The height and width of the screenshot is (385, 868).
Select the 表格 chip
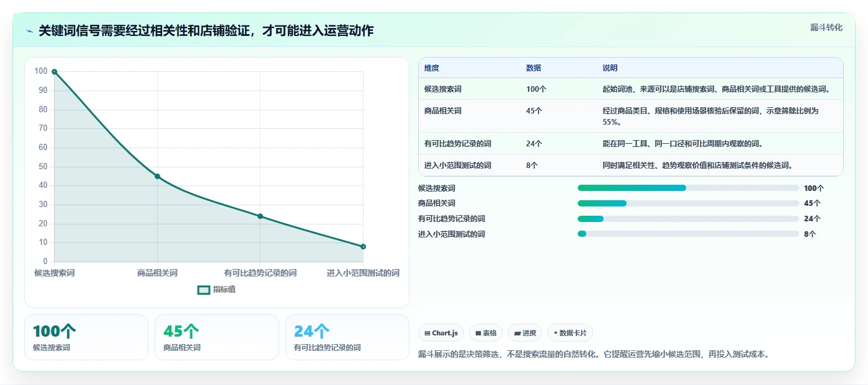coord(486,333)
